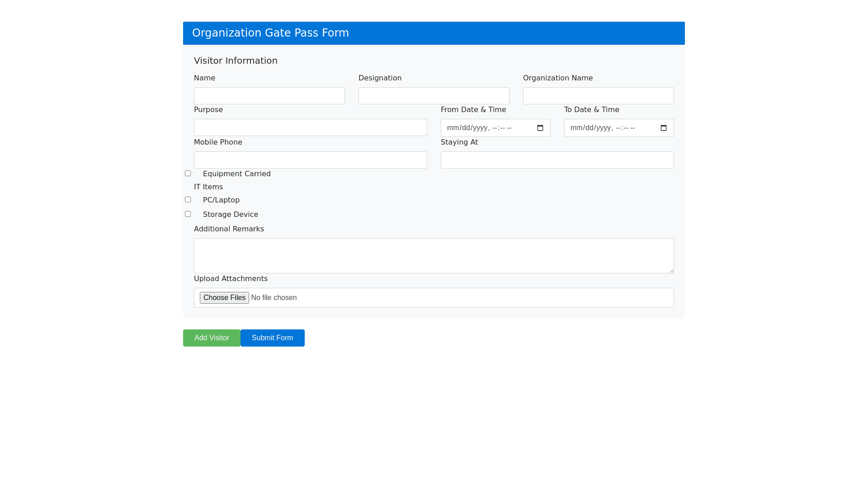Click into the Designation field
The width and height of the screenshot is (868, 488).
tap(434, 96)
